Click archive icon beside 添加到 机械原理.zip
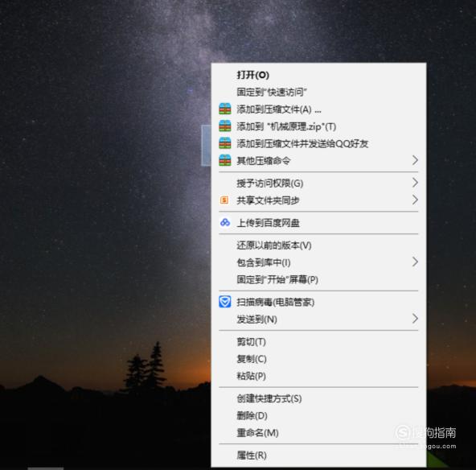 coord(225,126)
